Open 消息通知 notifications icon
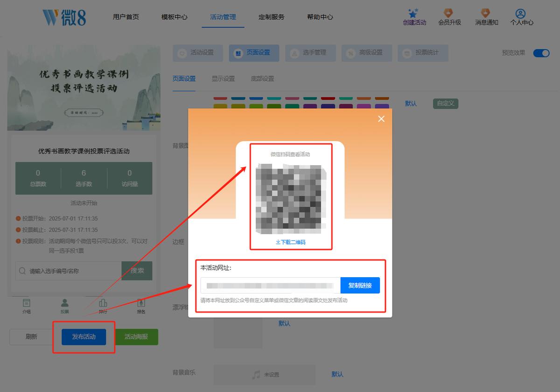 [x=486, y=13]
